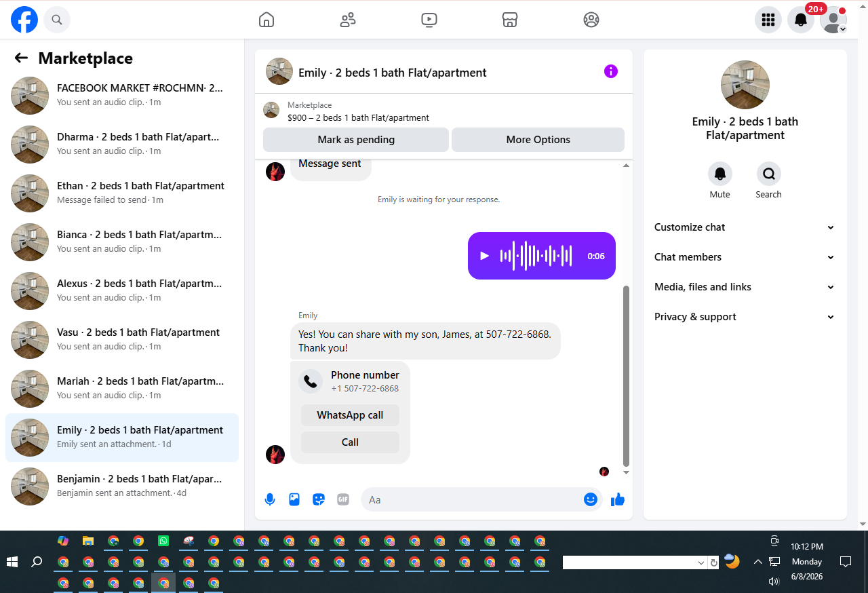Open the $900 listing thumbnail in chat header
The image size is (868, 593).
[x=271, y=110]
